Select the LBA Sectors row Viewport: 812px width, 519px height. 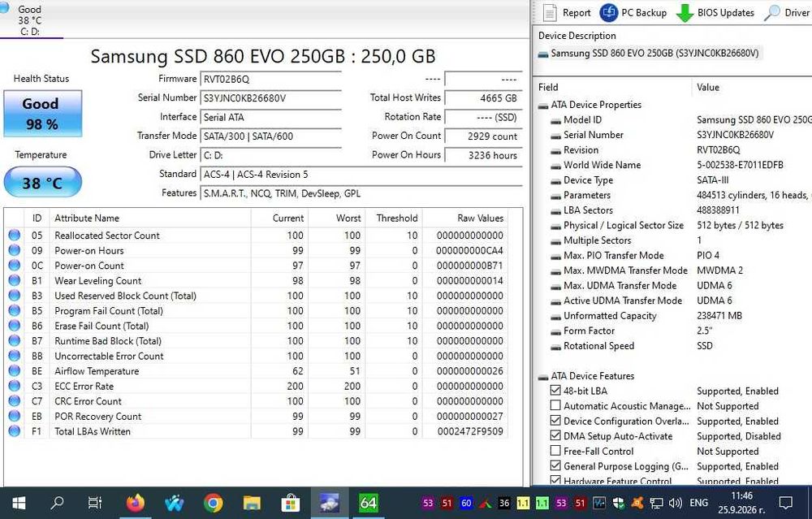pos(673,210)
